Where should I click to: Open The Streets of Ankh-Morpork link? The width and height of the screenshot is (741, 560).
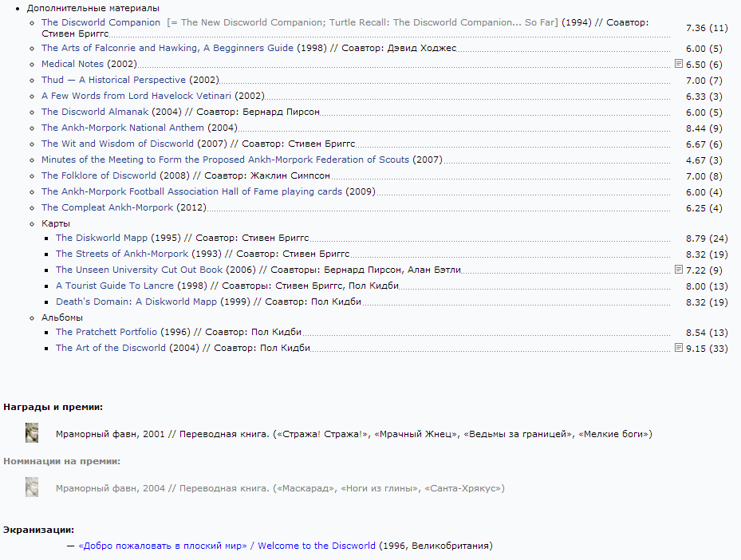click(122, 254)
